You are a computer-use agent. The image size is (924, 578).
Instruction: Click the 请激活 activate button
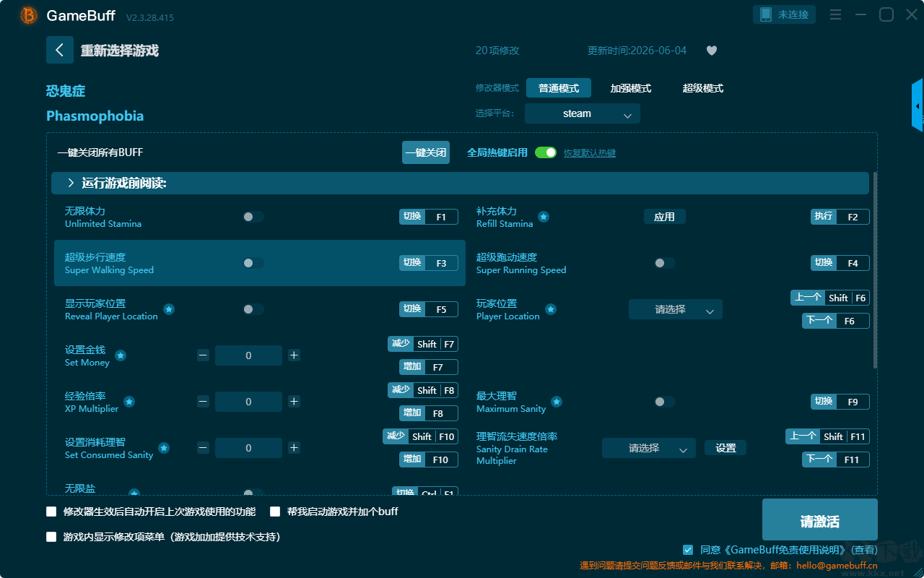click(820, 519)
